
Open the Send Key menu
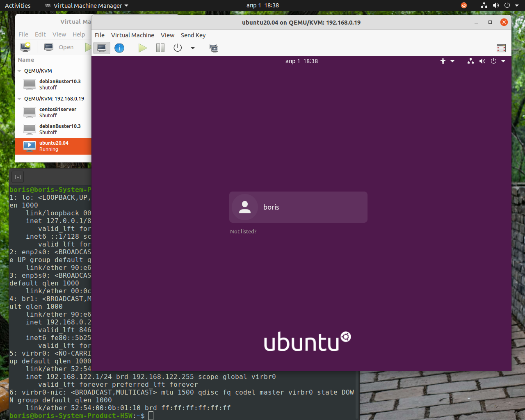(193, 35)
